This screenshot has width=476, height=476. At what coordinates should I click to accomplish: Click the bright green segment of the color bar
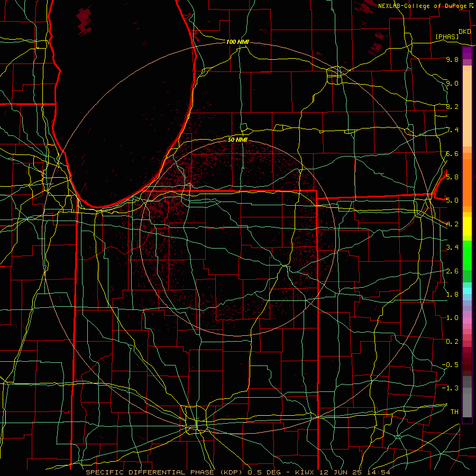tap(467, 255)
